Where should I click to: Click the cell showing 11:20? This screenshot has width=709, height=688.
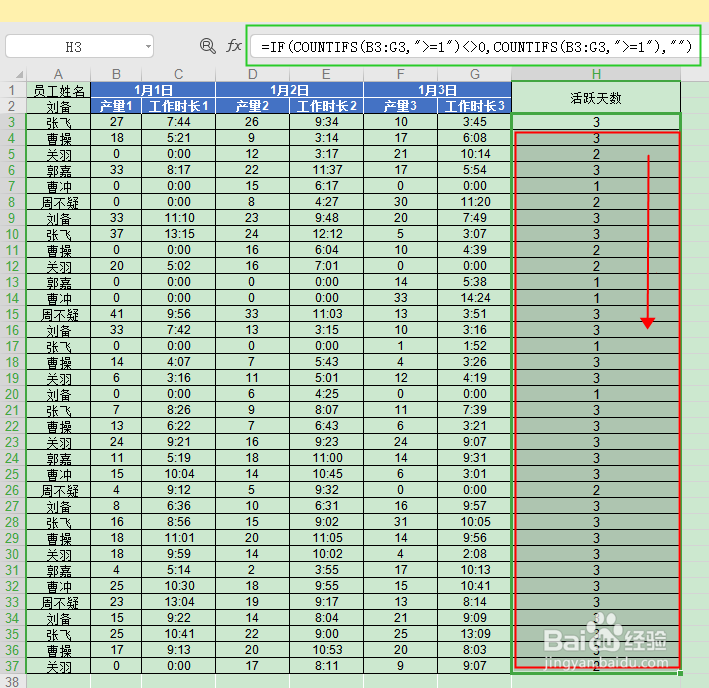coord(474,202)
